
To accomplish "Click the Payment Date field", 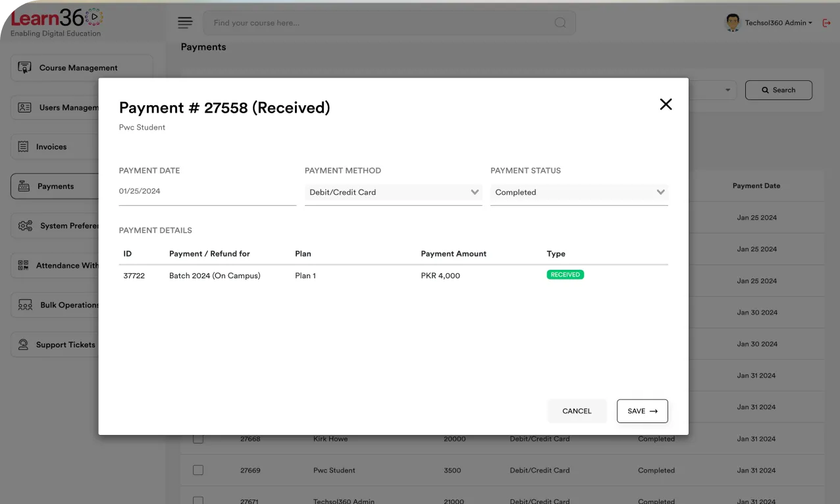I will (x=207, y=191).
